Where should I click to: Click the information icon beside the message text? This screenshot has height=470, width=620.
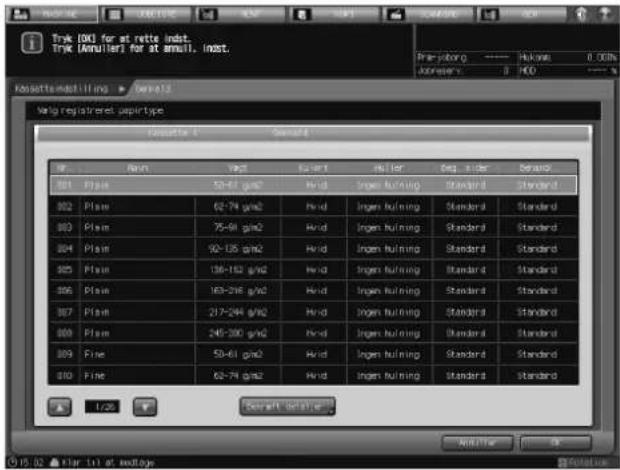[32, 43]
